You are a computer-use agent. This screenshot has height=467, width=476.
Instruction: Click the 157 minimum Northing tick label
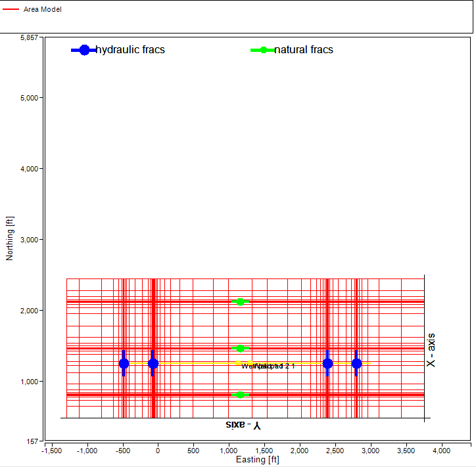coord(33,441)
